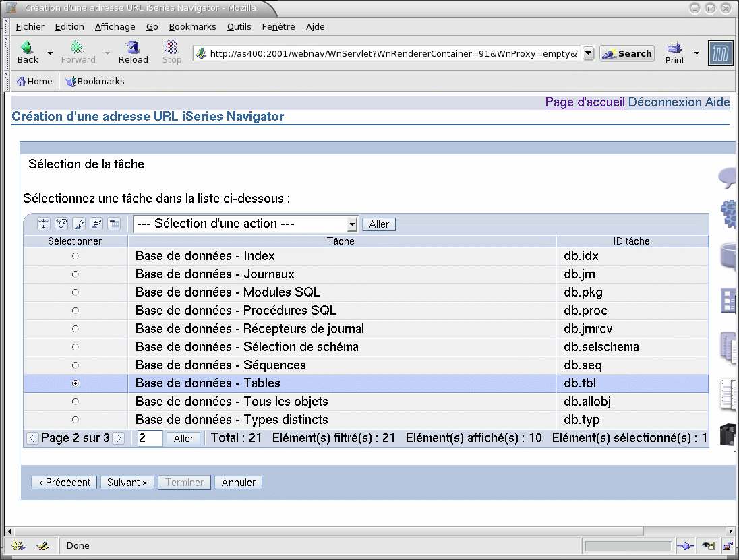This screenshot has width=739, height=560.
Task: Select radio for Sélection de schéma
Action: 76,347
